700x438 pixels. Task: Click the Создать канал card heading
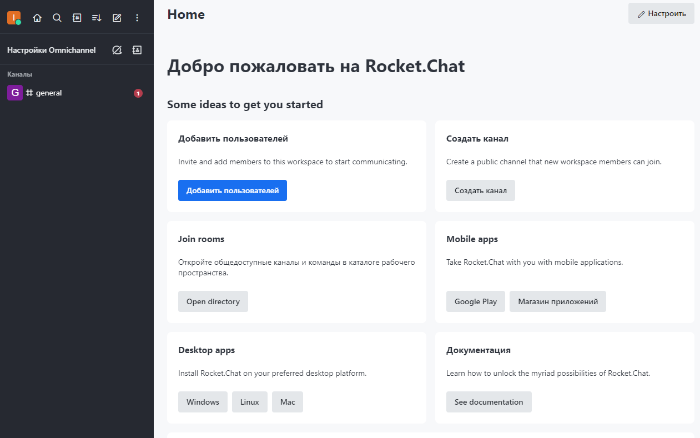[477, 139]
